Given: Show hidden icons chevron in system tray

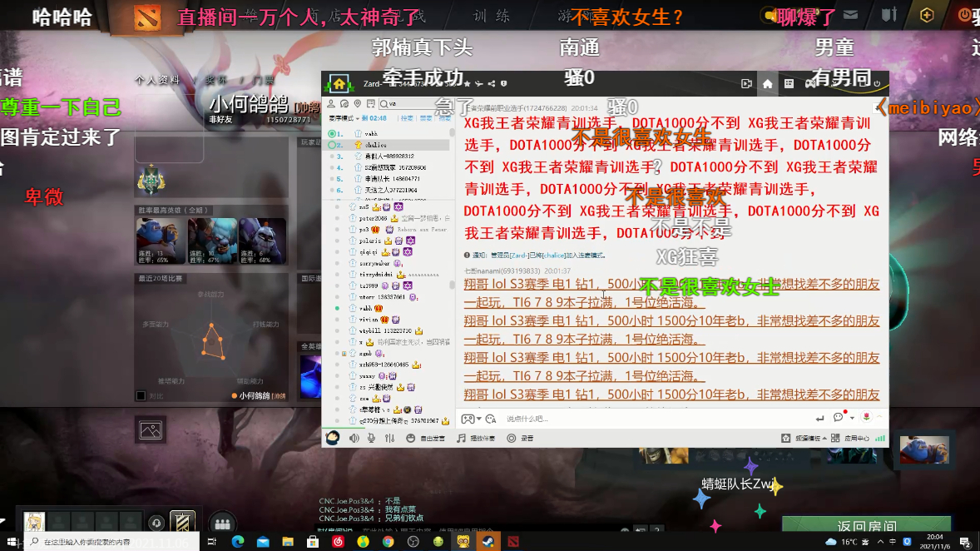Looking at the screenshot, I should 880,542.
